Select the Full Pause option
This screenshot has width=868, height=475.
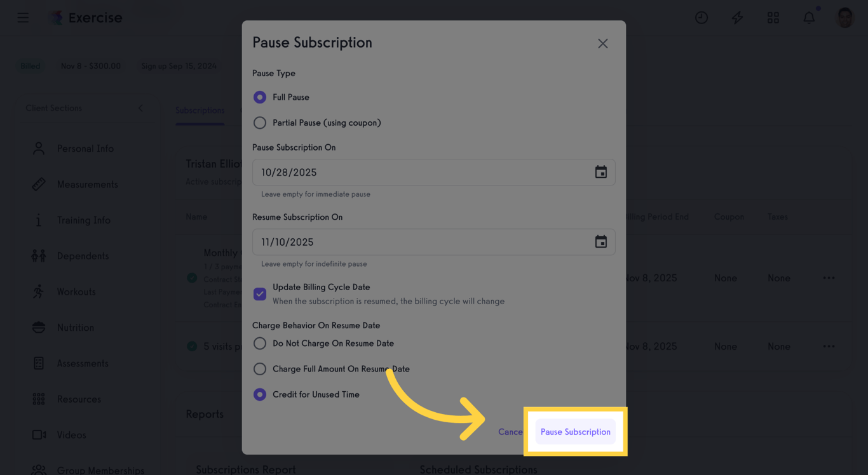[259, 97]
